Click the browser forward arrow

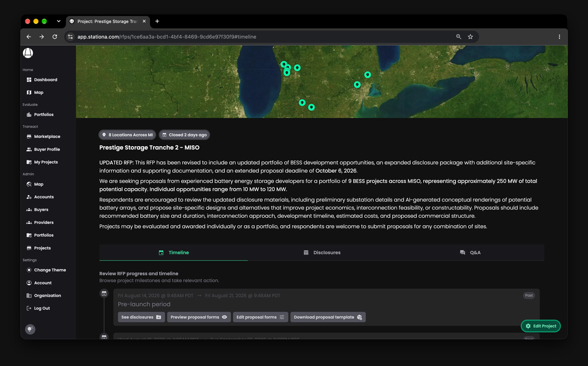(x=42, y=37)
